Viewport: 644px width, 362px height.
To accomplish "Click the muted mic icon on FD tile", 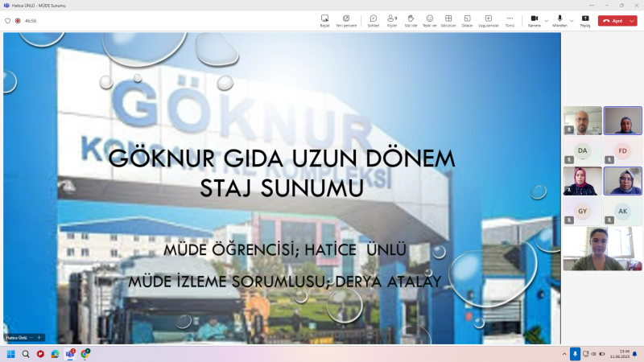I will pos(609,159).
